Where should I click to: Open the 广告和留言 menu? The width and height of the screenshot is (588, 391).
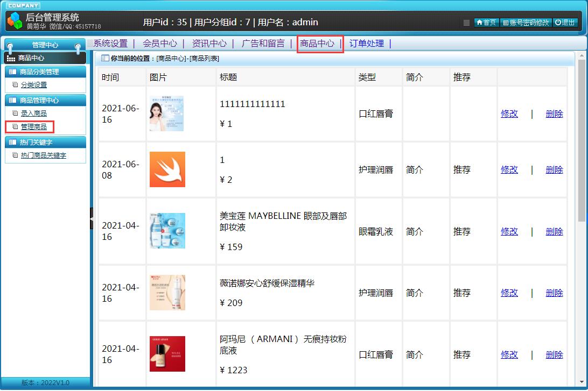(x=263, y=44)
